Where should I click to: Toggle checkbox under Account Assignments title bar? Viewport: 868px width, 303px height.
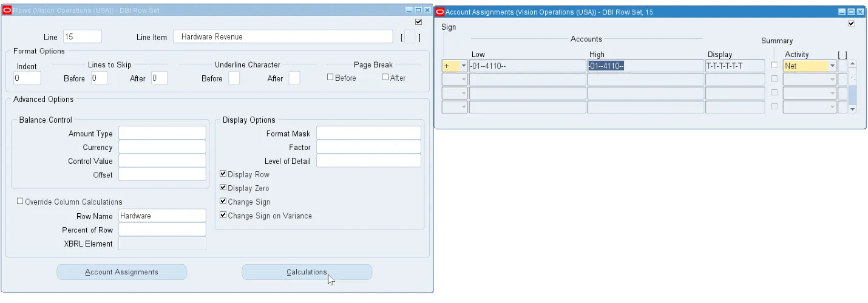tap(851, 24)
